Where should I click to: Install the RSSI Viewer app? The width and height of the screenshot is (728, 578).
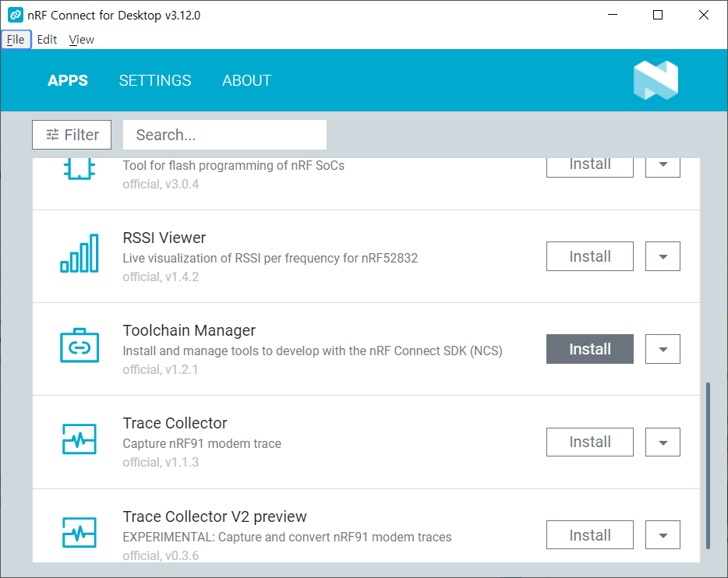coord(589,256)
